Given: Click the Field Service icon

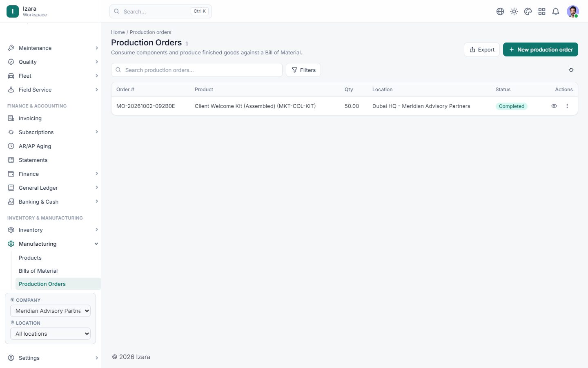Looking at the screenshot, I should [11, 90].
